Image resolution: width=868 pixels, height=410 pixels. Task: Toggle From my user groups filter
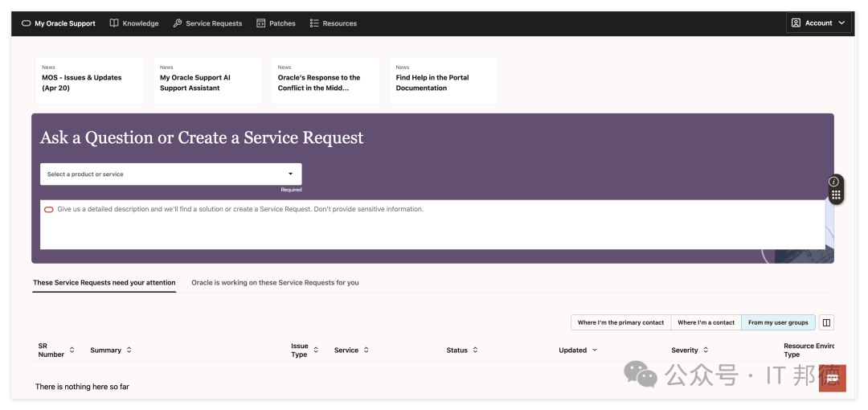[x=778, y=322]
